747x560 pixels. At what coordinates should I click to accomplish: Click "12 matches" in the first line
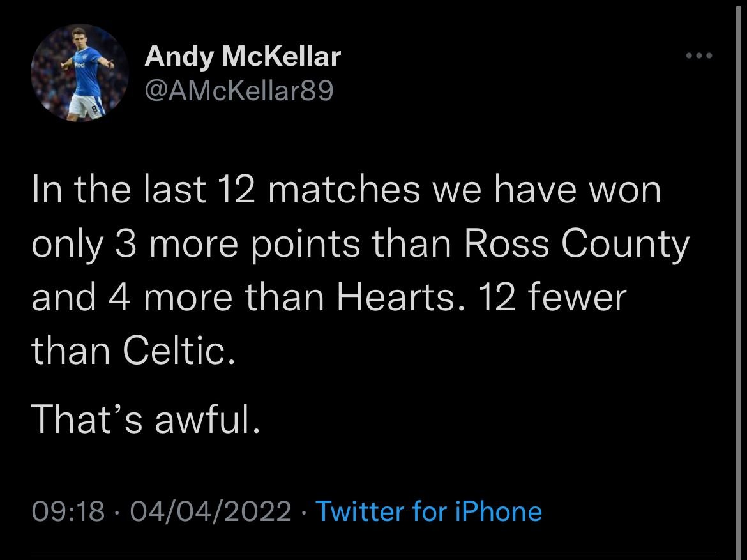(317, 191)
